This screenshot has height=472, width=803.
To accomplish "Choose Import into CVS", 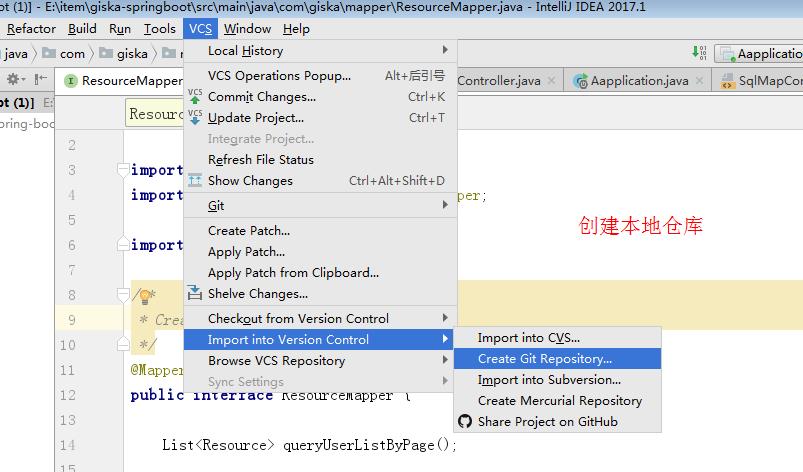I will tap(558, 338).
